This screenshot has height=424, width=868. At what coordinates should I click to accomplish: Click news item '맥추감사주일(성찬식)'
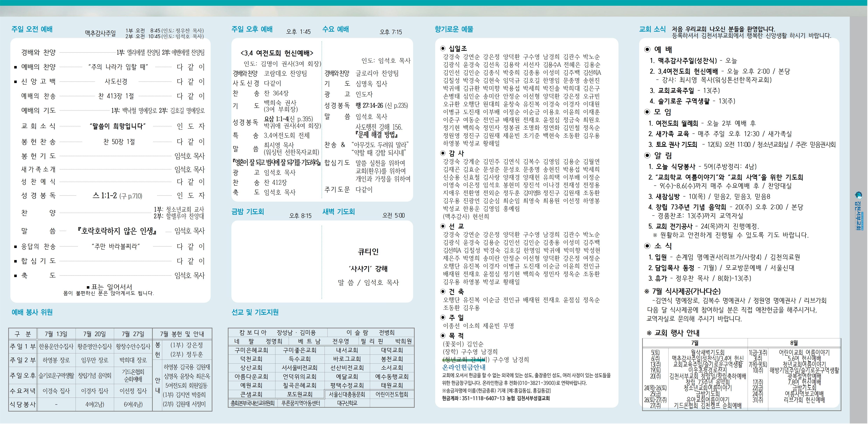687,61
